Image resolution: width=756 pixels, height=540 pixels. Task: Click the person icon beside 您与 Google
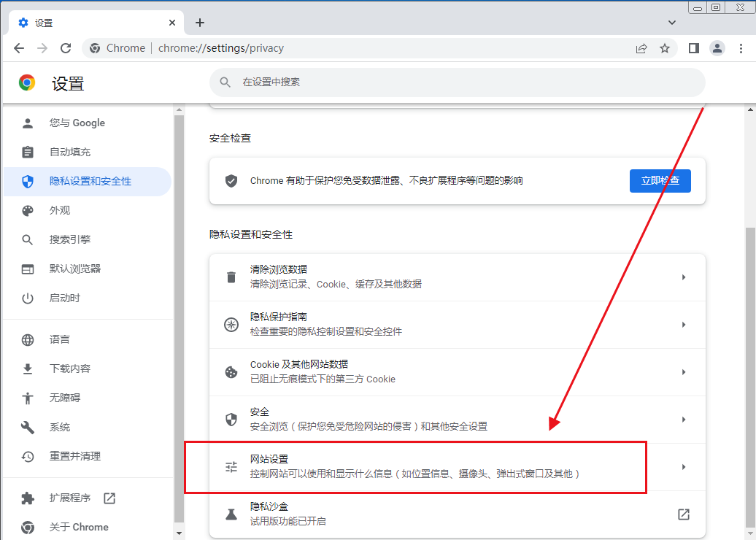[28, 123]
